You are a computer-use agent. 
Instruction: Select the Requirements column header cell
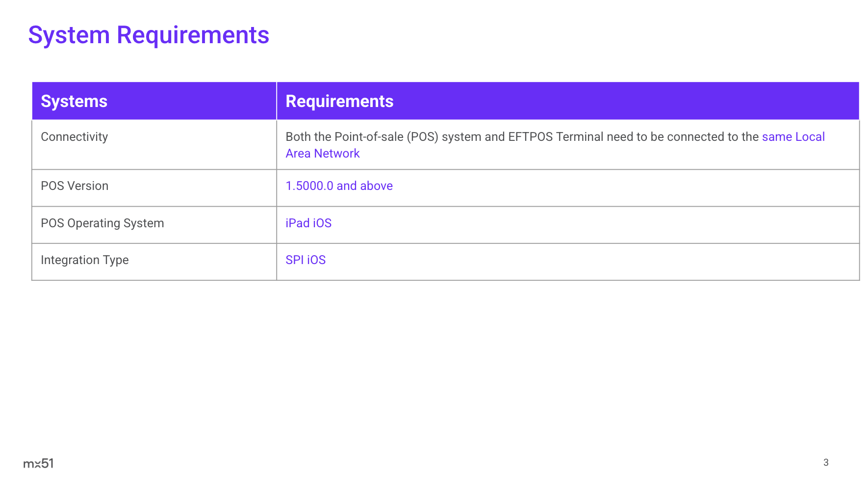(339, 101)
